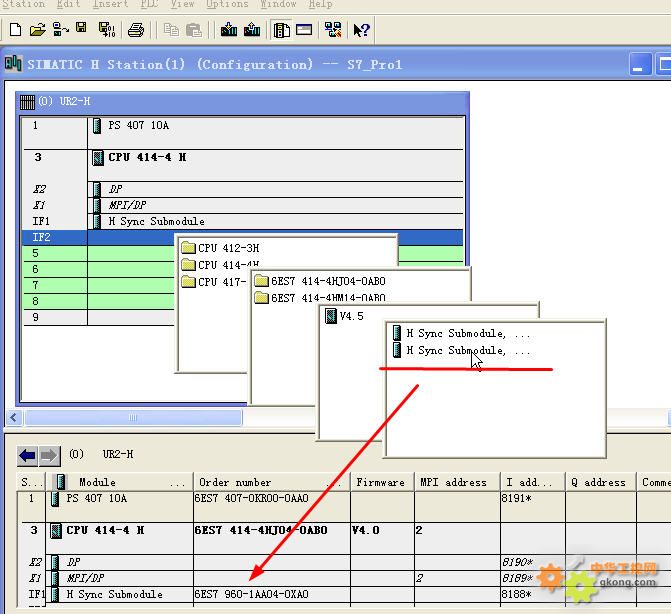The width and height of the screenshot is (671, 614).
Task: Expand the 6ES7 414-4HM14-0AB0 folder
Action: 320,297
